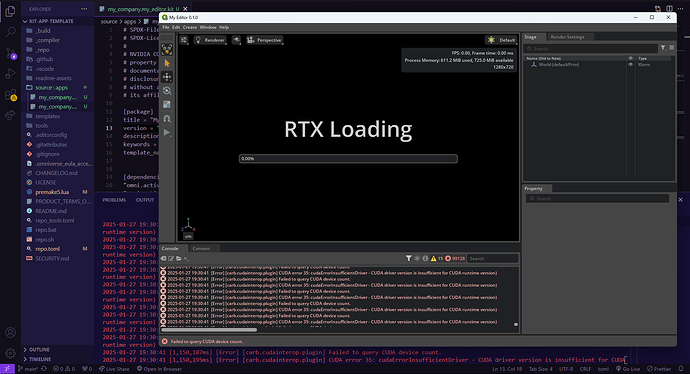Toggle the magnet snapping tool

click(167, 119)
